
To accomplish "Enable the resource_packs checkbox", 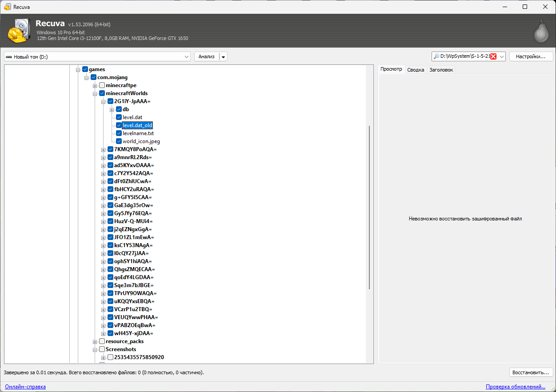I will click(102, 341).
